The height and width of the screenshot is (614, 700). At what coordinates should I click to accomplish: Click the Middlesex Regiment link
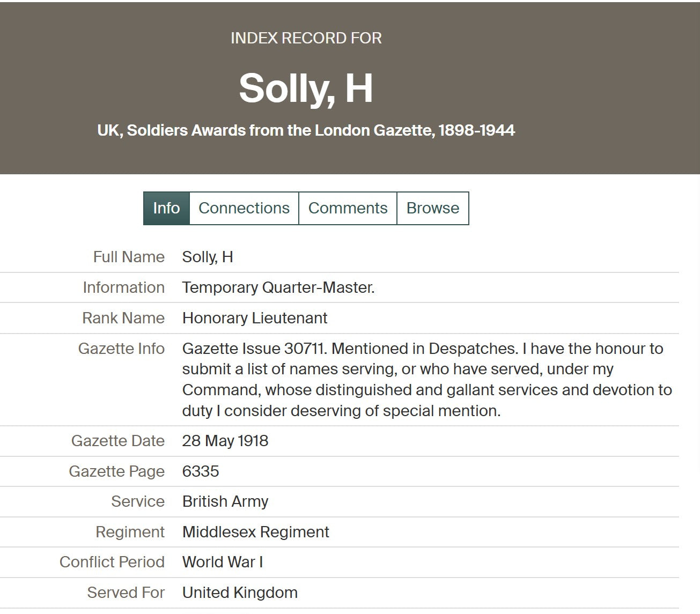click(x=256, y=532)
